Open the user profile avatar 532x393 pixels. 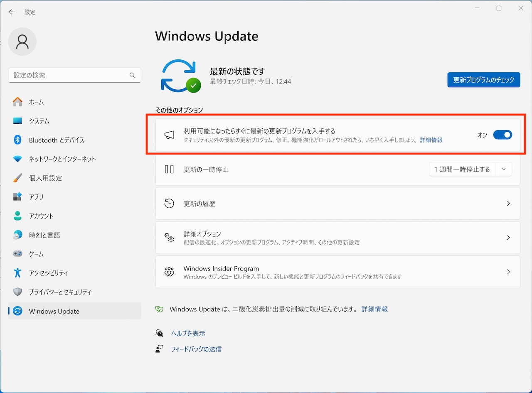tap(22, 42)
